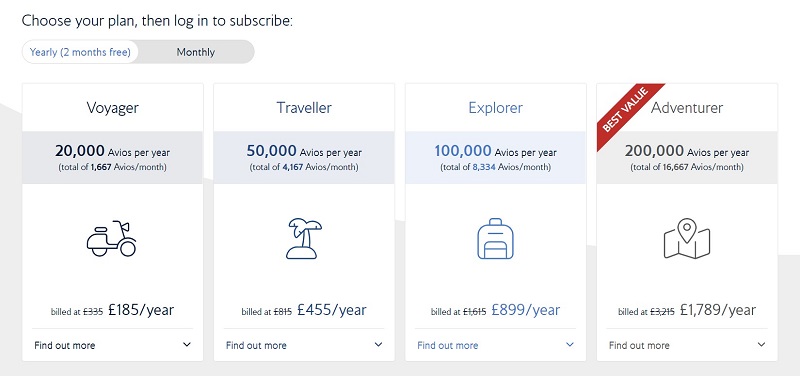
Task: Click the Adventurer map pin icon
Action: 687,238
